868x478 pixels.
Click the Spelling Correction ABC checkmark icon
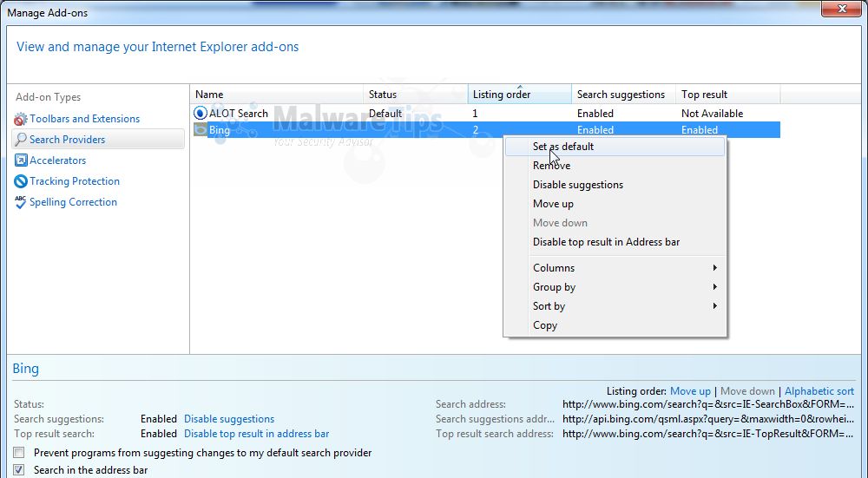(x=21, y=202)
